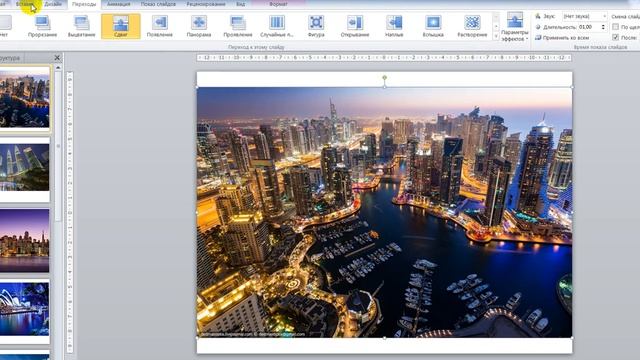The image size is (640, 360).
Task: Apply the Открывание transition
Action: point(355,27)
